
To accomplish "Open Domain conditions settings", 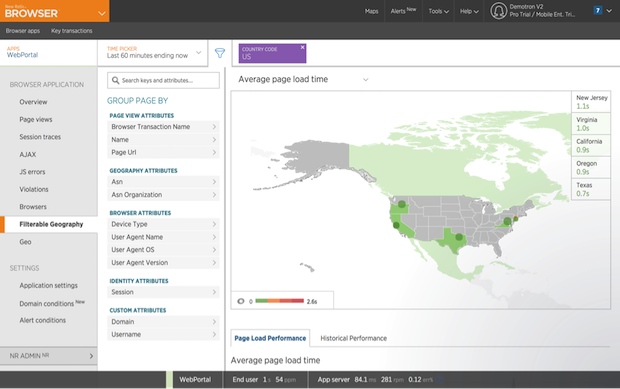I will pos(52,303).
